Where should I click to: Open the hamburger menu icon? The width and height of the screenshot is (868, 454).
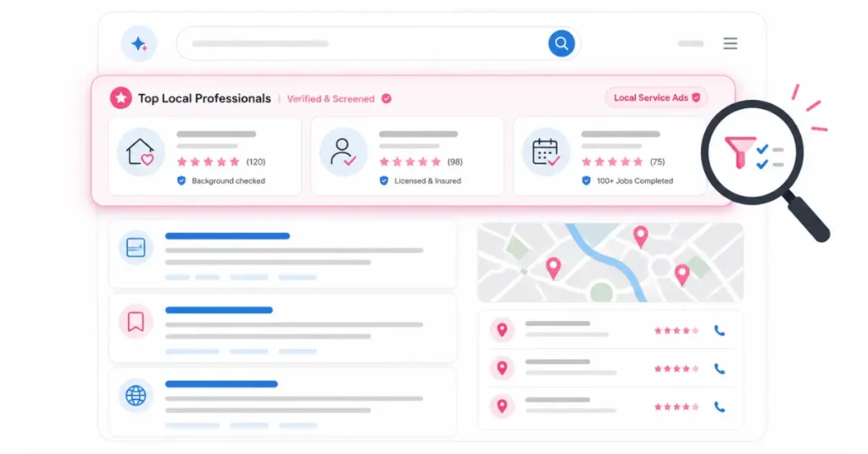tap(730, 43)
